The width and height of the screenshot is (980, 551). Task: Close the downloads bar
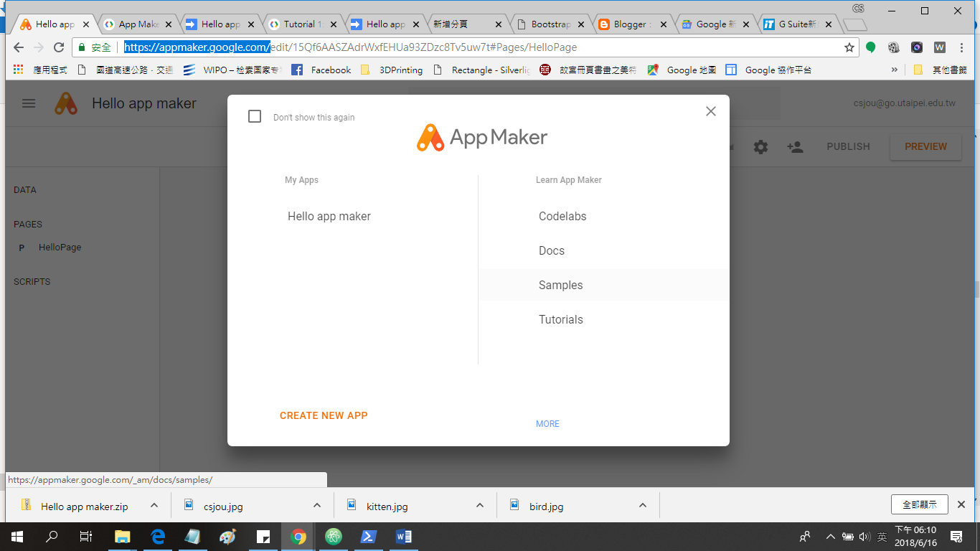coord(962,504)
